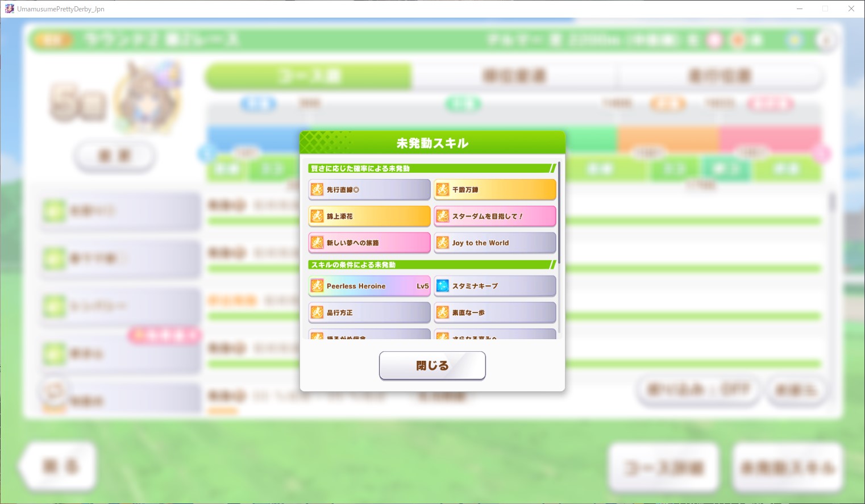The width and height of the screenshot is (865, 504).
Task: Click the 未発動スキル dialog title bar
Action: (x=432, y=143)
